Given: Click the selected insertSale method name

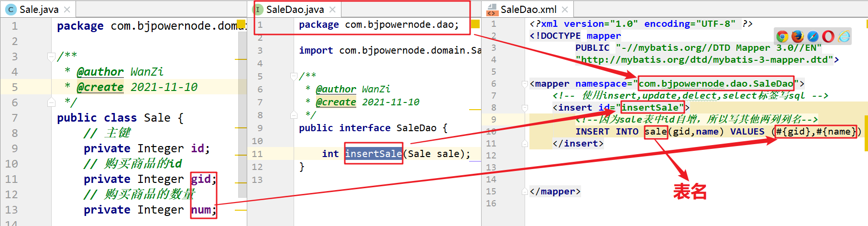Looking at the screenshot, I should click(374, 154).
